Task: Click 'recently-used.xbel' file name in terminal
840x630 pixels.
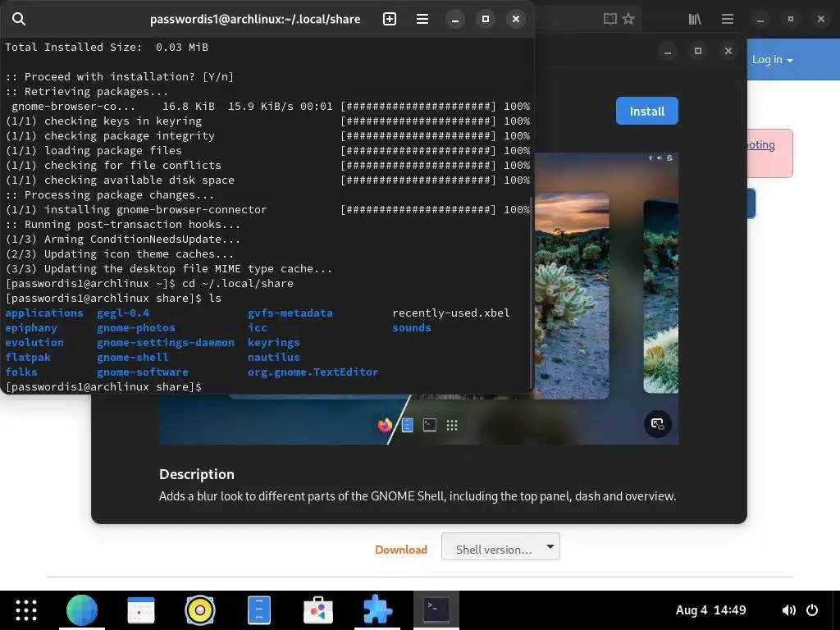Action: 451,313
